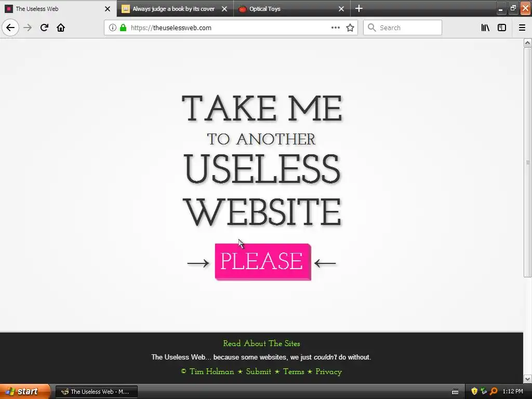
Task: Close The Useless Web tab
Action: click(108, 9)
